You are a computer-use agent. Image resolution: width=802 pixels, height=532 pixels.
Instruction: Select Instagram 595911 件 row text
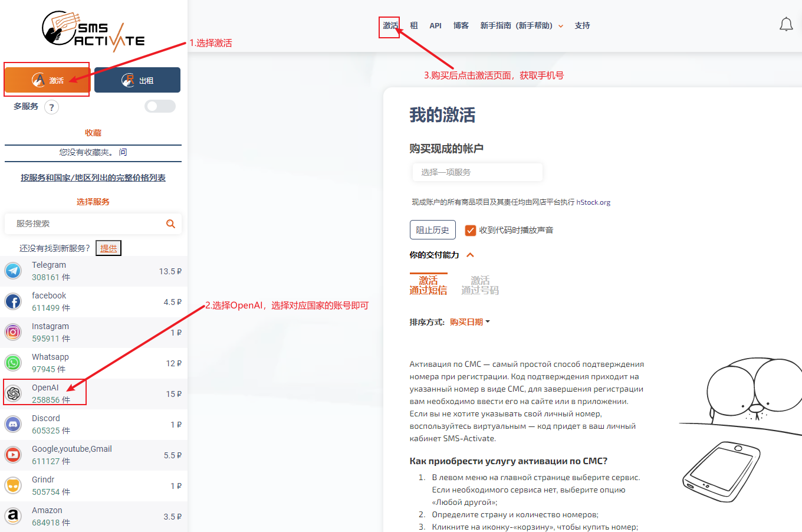click(x=51, y=333)
